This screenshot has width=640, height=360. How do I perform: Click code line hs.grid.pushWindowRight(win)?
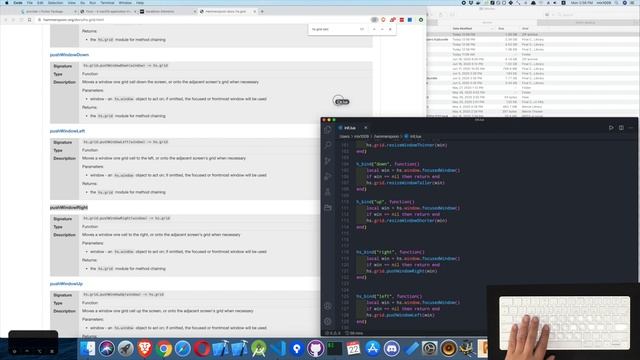pyautogui.click(x=402, y=271)
